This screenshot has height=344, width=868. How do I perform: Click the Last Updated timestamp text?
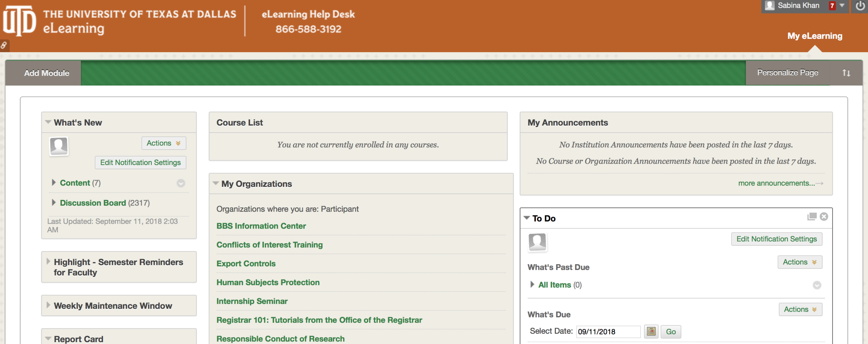112,226
